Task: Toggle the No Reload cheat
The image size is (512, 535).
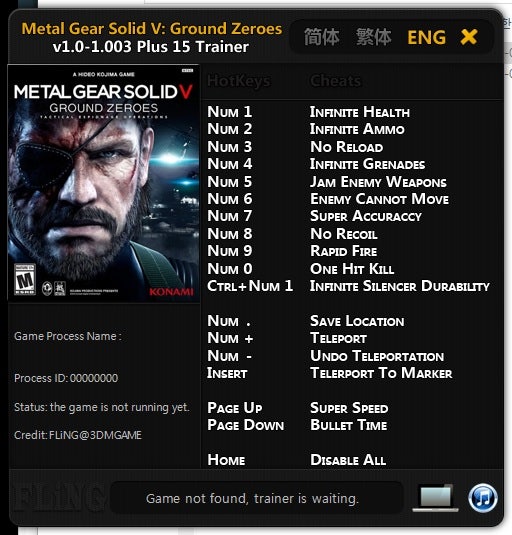Action: click(x=347, y=147)
